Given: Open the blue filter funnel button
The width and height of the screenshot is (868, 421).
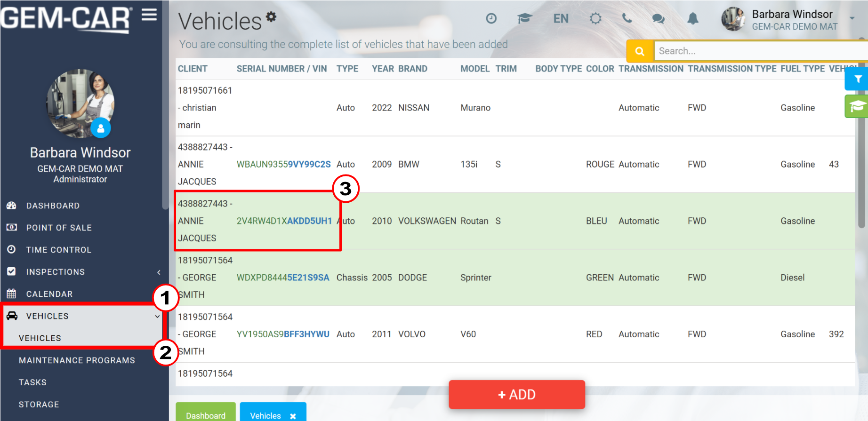Looking at the screenshot, I should pyautogui.click(x=857, y=79).
